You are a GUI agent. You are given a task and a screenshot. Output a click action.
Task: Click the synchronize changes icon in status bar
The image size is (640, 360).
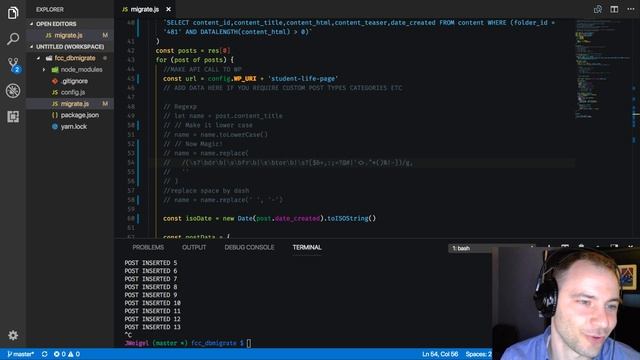coord(44,354)
